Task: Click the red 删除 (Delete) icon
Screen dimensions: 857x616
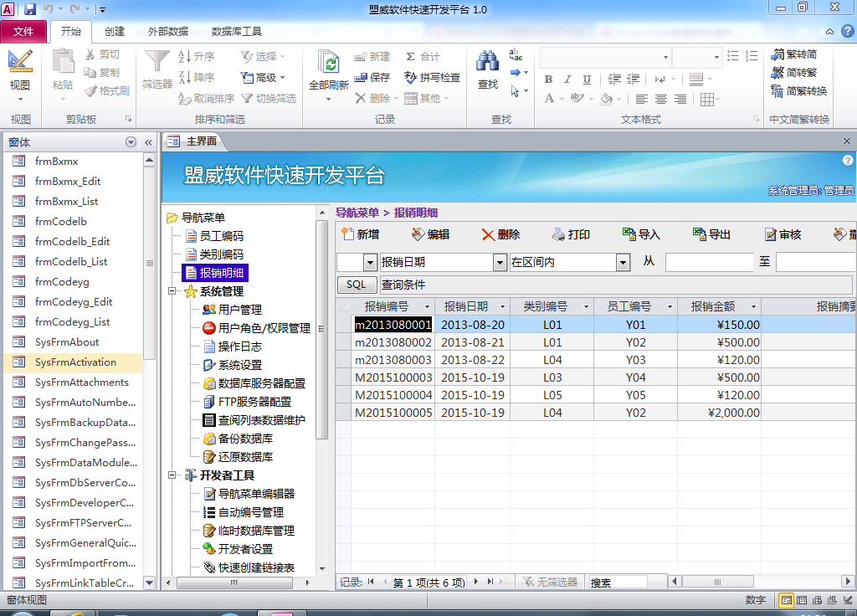Action: point(488,234)
